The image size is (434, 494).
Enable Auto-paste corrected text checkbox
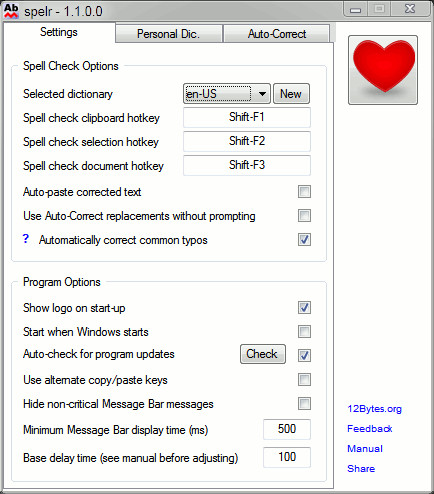(x=304, y=192)
